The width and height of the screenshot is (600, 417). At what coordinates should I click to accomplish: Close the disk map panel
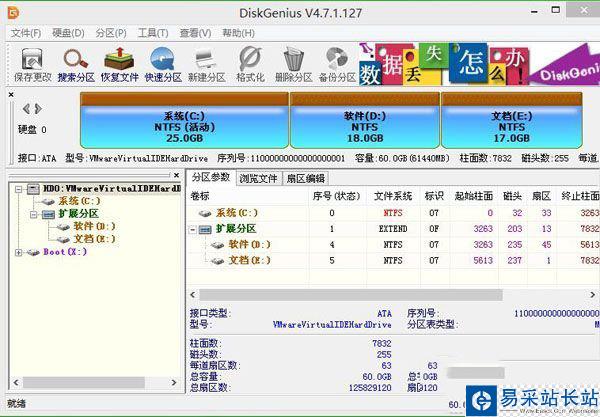[11, 94]
